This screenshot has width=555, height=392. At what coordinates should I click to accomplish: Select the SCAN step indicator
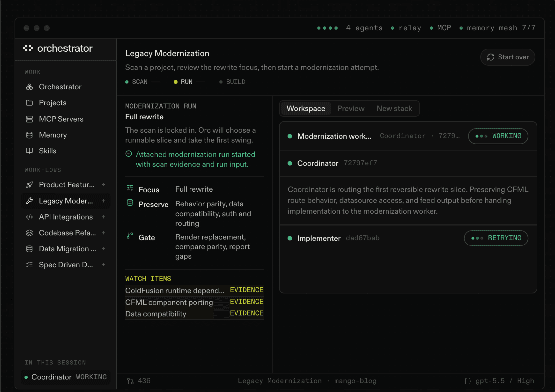click(x=136, y=82)
